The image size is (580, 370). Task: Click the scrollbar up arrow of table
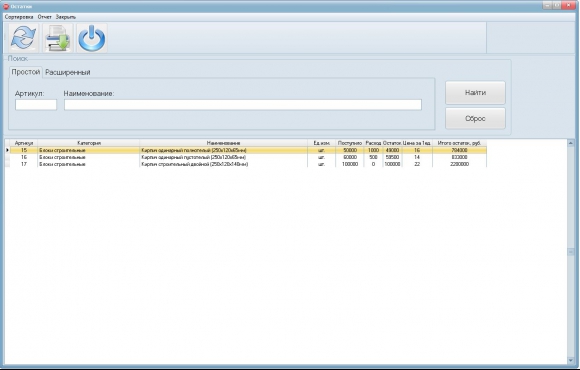point(571,143)
